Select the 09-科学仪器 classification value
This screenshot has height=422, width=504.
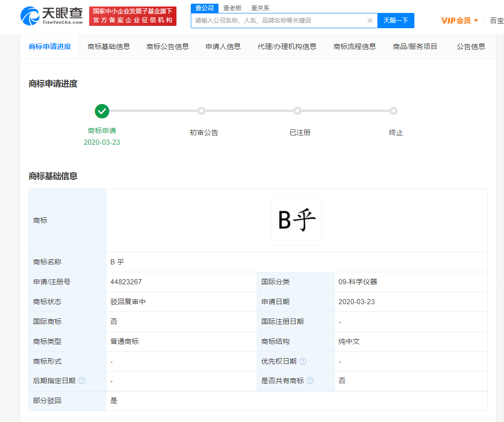(x=358, y=282)
